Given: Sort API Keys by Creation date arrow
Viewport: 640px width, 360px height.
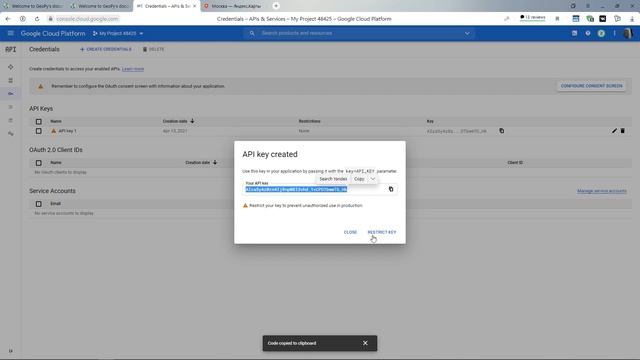Looking at the screenshot, I should [x=192, y=121].
